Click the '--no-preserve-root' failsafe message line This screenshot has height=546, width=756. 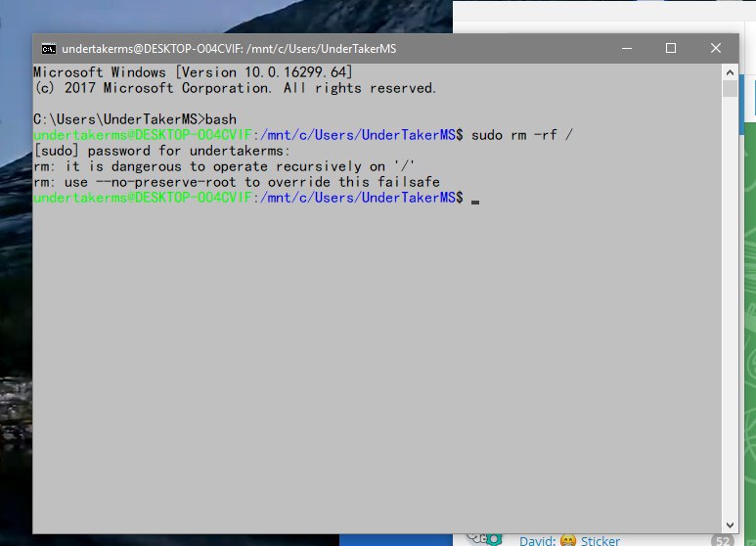point(237,182)
